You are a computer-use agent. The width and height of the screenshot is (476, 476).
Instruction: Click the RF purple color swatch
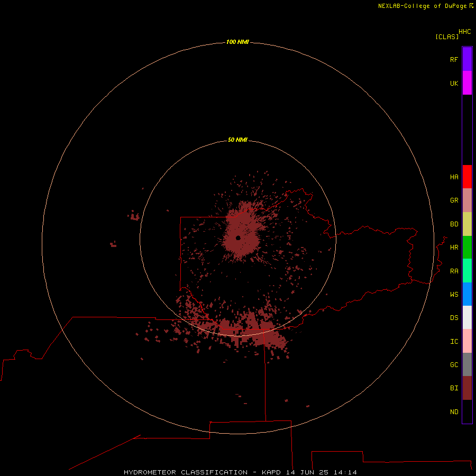[467, 59]
